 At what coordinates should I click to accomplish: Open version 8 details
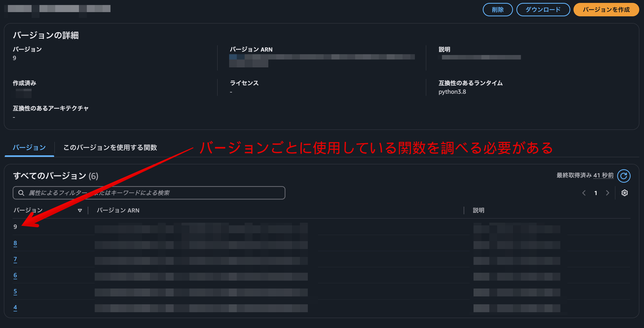point(16,243)
